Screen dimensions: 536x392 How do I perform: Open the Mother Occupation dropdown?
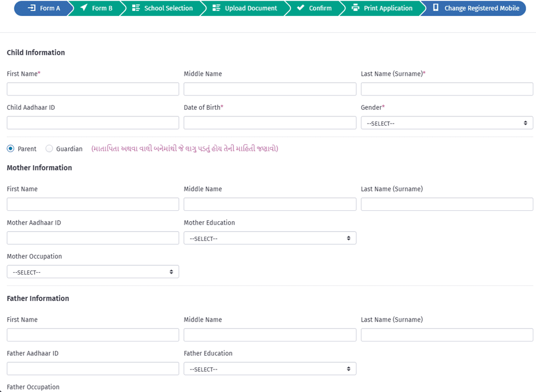click(x=93, y=272)
